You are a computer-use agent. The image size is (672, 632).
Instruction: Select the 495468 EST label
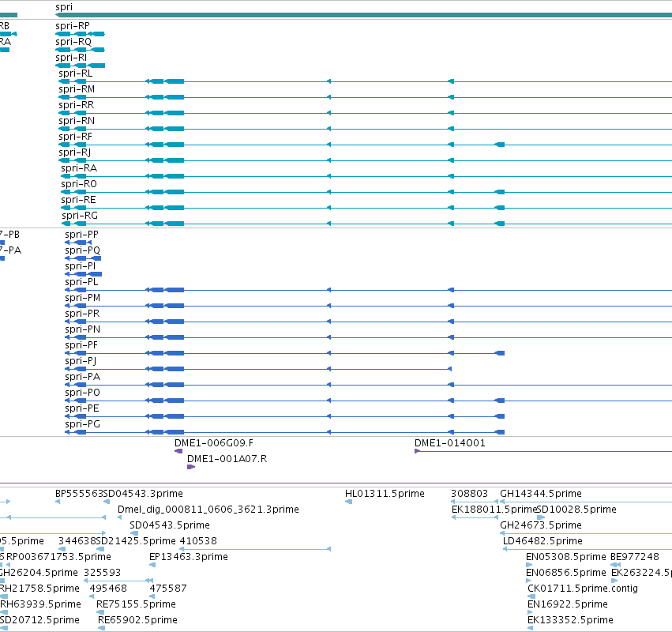tap(108, 589)
